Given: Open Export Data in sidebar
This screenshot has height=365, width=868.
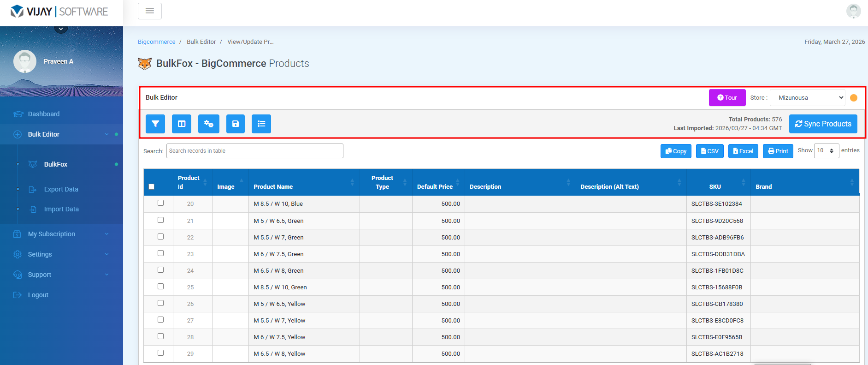Looking at the screenshot, I should [61, 189].
